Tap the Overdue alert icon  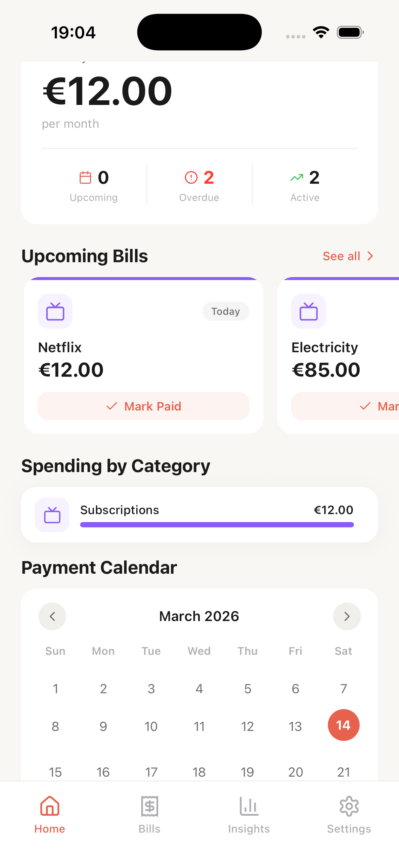191,177
